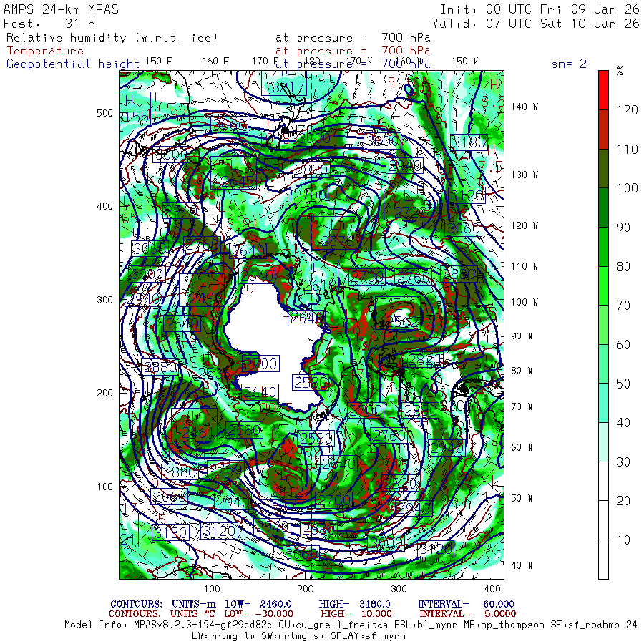Viewport: 644px width, 644px height.
Task: Click the red 'UNITS=°C' contour units text
Action: point(192,614)
